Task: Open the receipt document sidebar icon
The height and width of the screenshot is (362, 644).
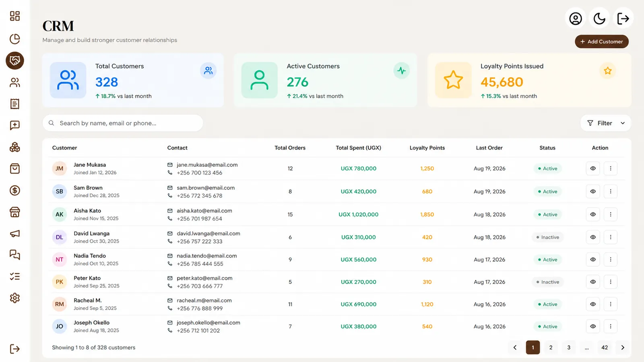Action: 15,104
